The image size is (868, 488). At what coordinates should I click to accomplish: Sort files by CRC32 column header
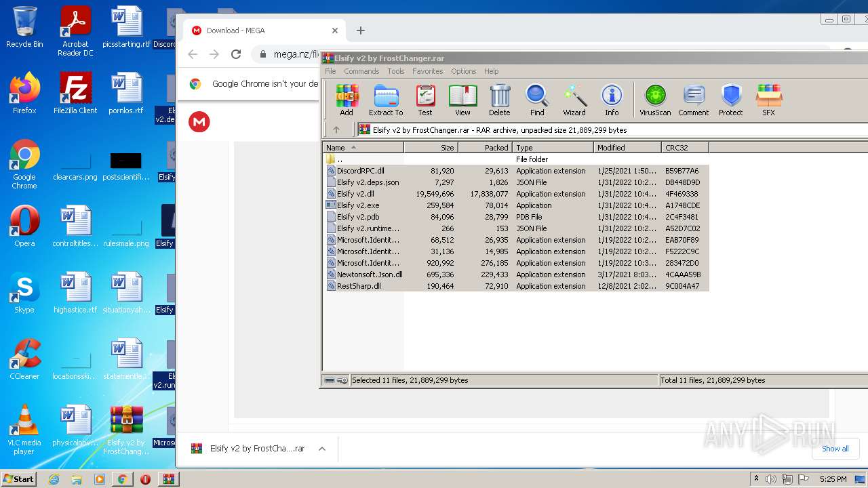click(686, 147)
